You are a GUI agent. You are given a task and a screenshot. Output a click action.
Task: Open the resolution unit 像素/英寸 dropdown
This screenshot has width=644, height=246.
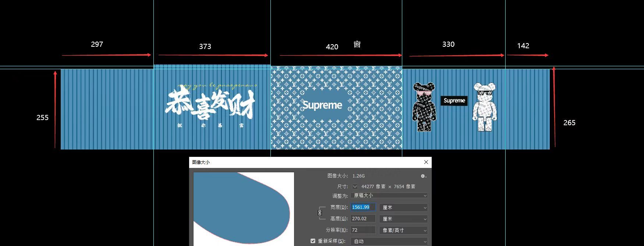[x=403, y=230]
